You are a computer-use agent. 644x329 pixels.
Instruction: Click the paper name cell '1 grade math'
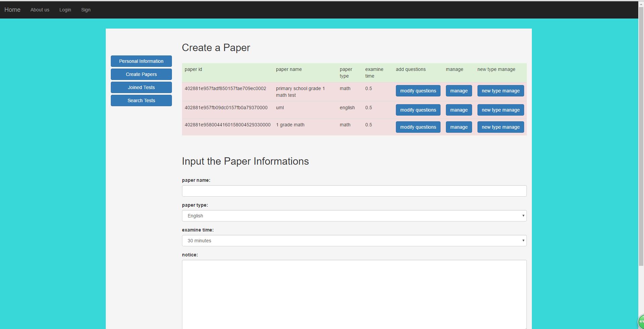click(290, 125)
